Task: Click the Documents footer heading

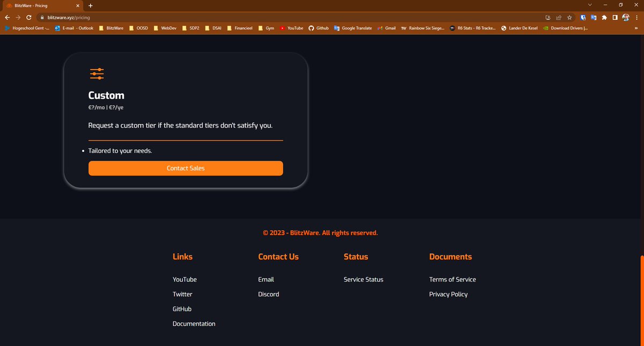Action: click(x=451, y=257)
